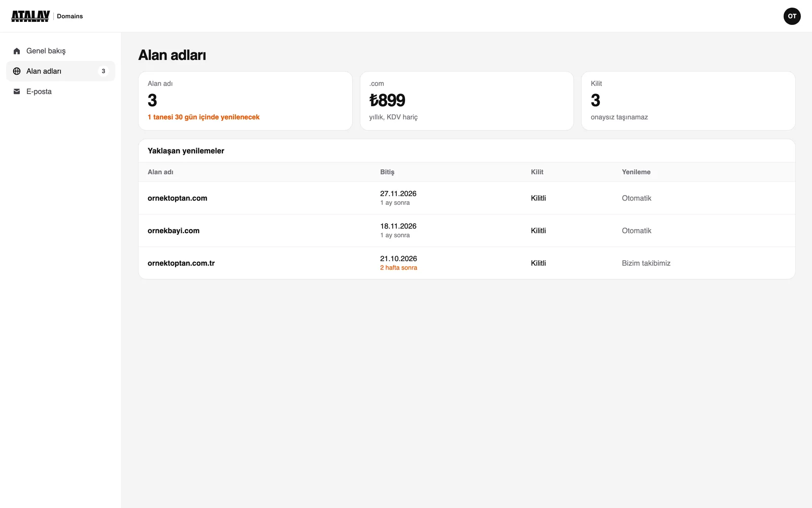Click 'Kilitli' in ornektoptan.com.tr row
This screenshot has width=812, height=508.
(538, 263)
